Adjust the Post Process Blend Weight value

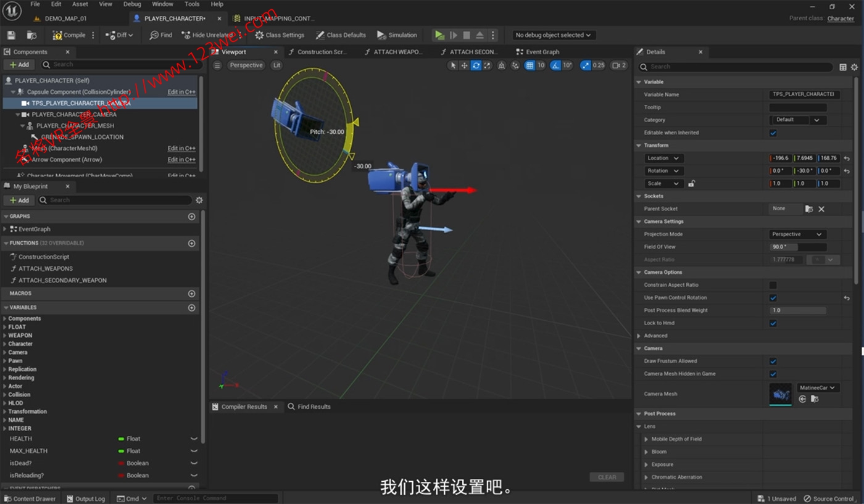point(797,310)
